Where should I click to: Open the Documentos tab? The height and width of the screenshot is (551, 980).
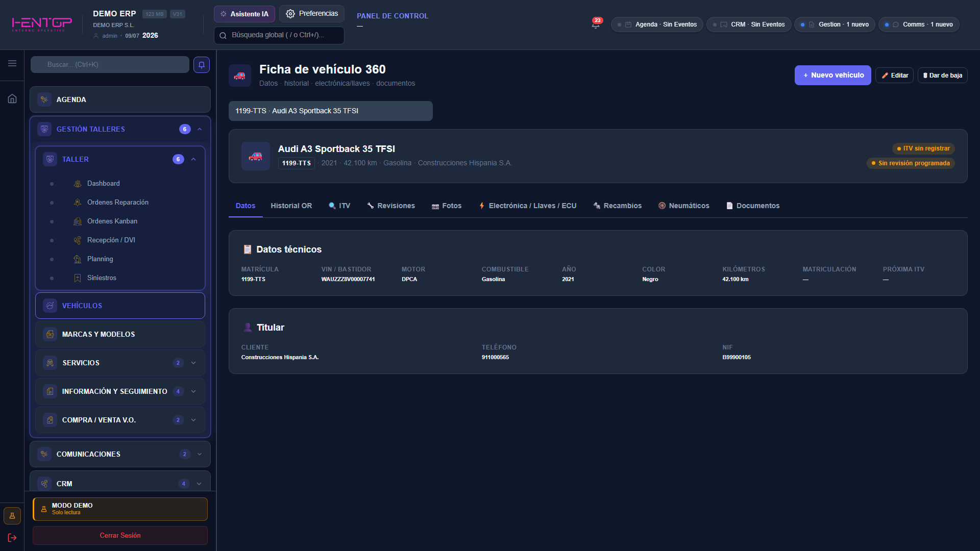753,206
